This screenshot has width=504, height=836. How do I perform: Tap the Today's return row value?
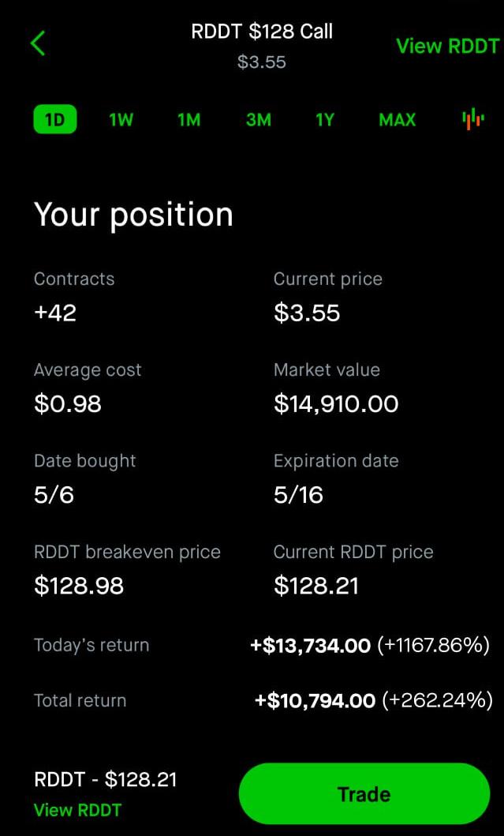click(370, 646)
